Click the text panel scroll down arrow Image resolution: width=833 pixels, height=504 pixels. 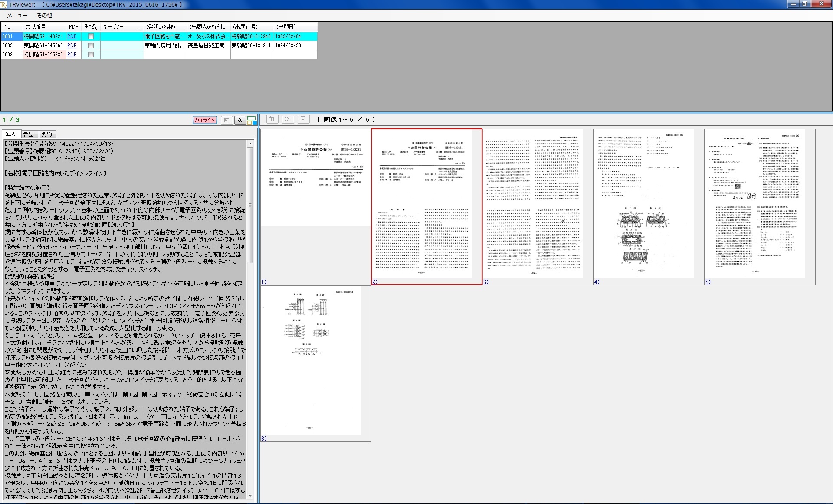(x=250, y=496)
